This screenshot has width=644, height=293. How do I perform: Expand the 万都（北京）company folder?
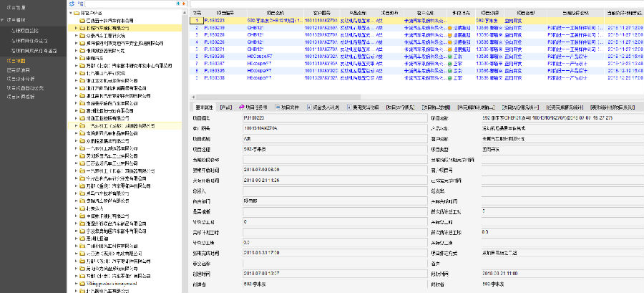coord(76,66)
